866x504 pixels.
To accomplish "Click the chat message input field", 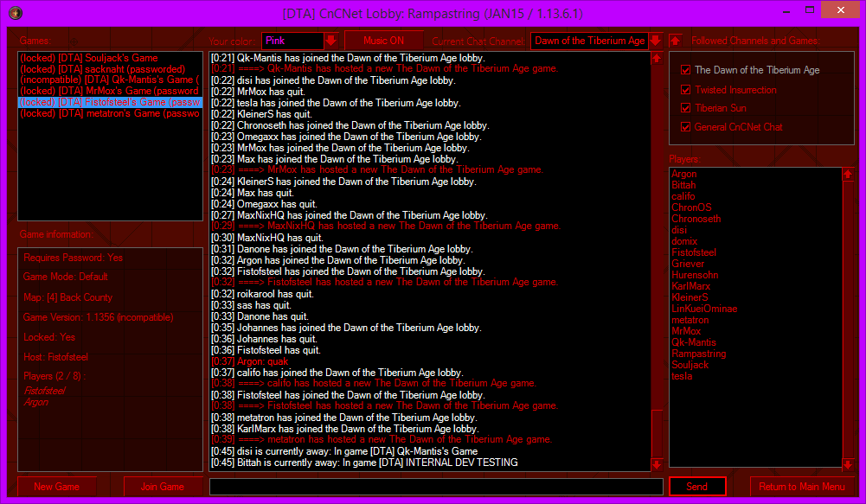I will 436,487.
